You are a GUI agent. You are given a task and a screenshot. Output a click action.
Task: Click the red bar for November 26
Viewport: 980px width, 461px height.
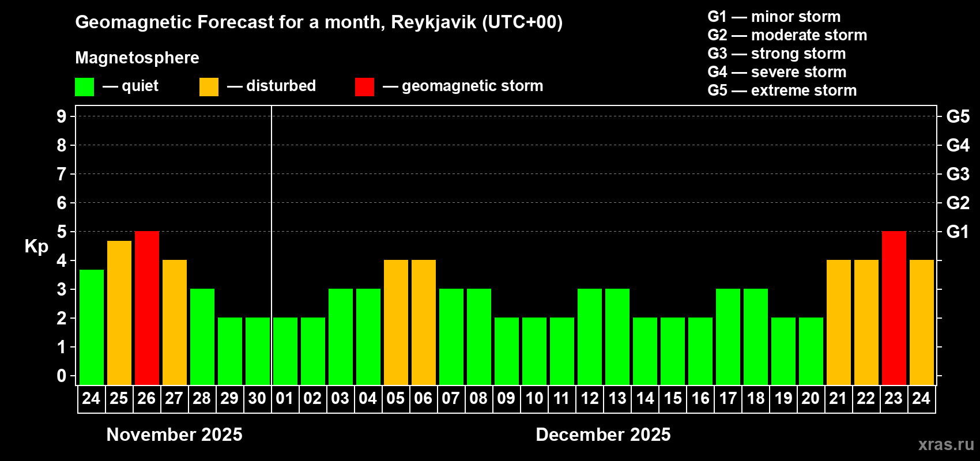147,308
